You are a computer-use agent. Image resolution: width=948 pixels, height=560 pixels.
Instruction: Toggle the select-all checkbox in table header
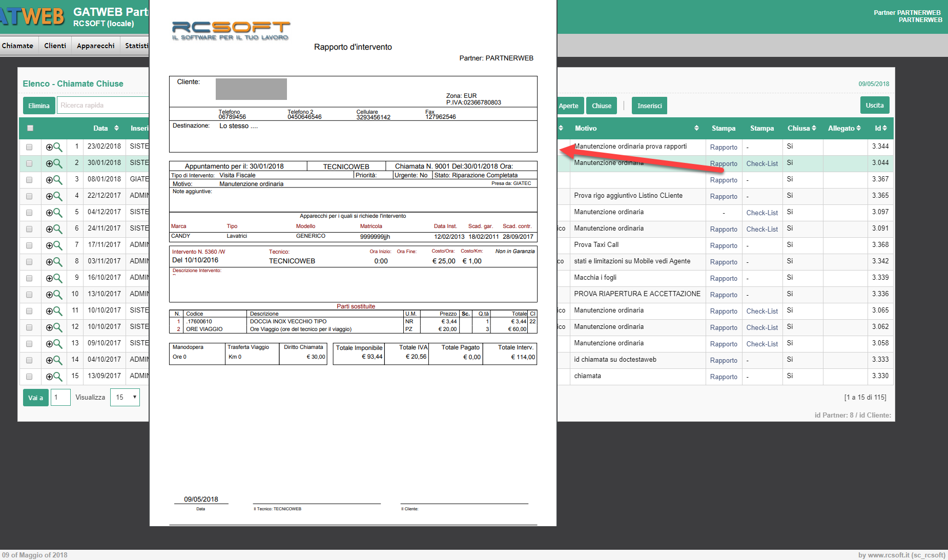pos(30,128)
